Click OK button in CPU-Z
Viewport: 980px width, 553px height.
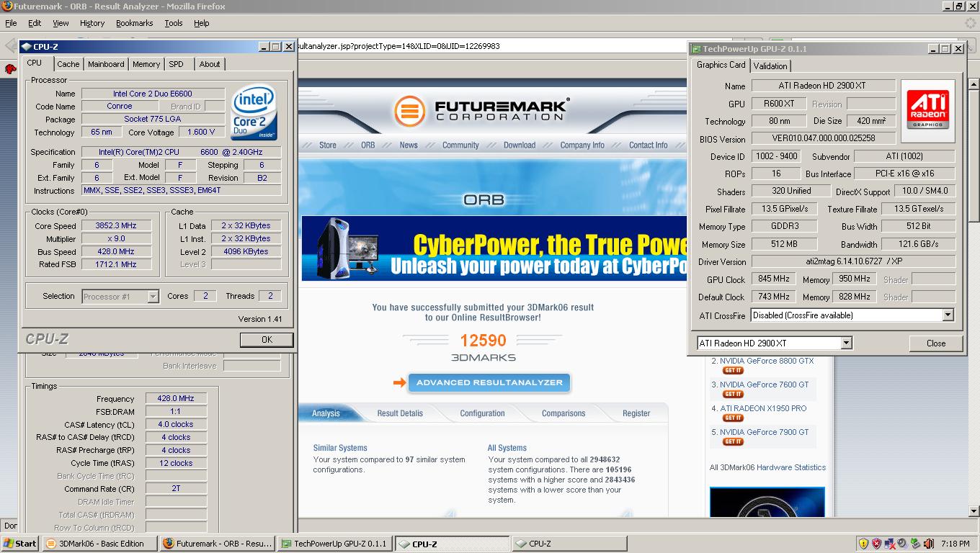[x=267, y=339]
